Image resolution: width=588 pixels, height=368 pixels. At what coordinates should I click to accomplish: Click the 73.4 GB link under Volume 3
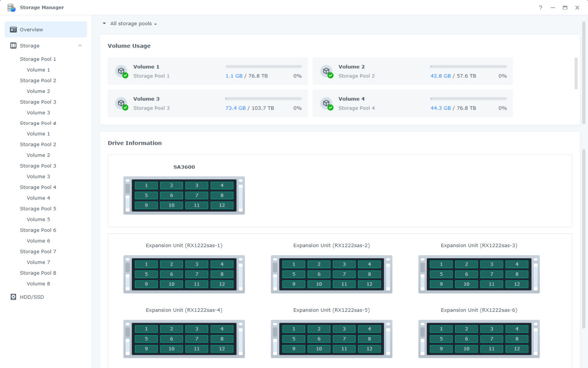tap(236, 108)
